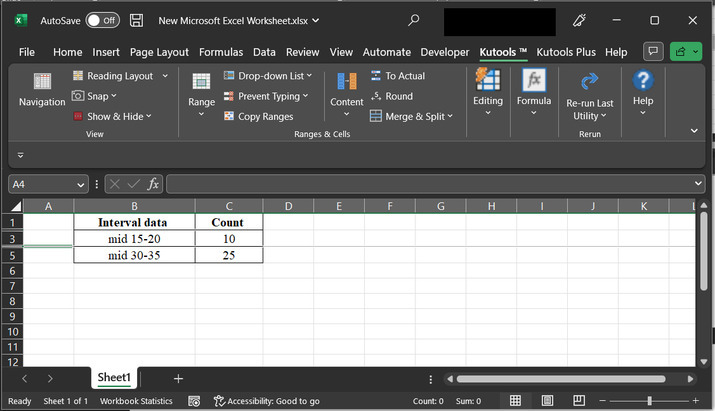Toggle the AutoSave switch
Viewport: 715px width, 411px height.
click(x=102, y=20)
